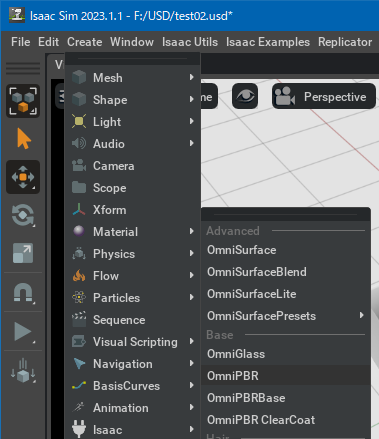Click the Audio speaker icon
This screenshot has width=379, height=439.
point(79,143)
